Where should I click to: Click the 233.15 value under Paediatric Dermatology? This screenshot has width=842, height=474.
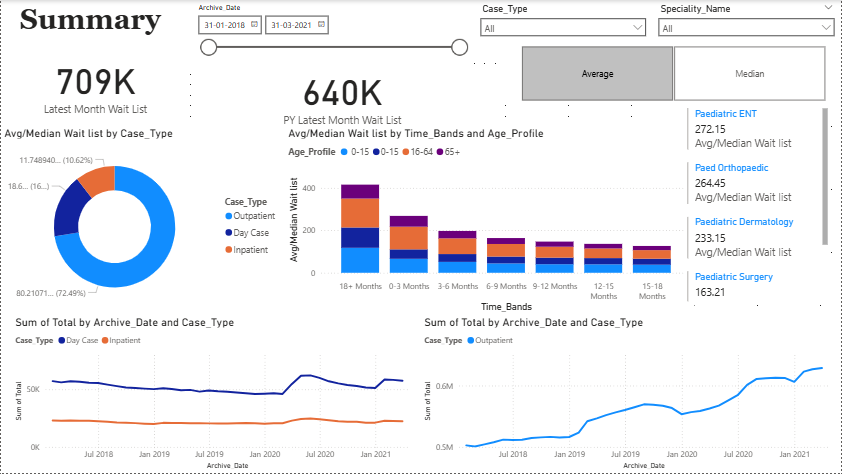point(710,238)
